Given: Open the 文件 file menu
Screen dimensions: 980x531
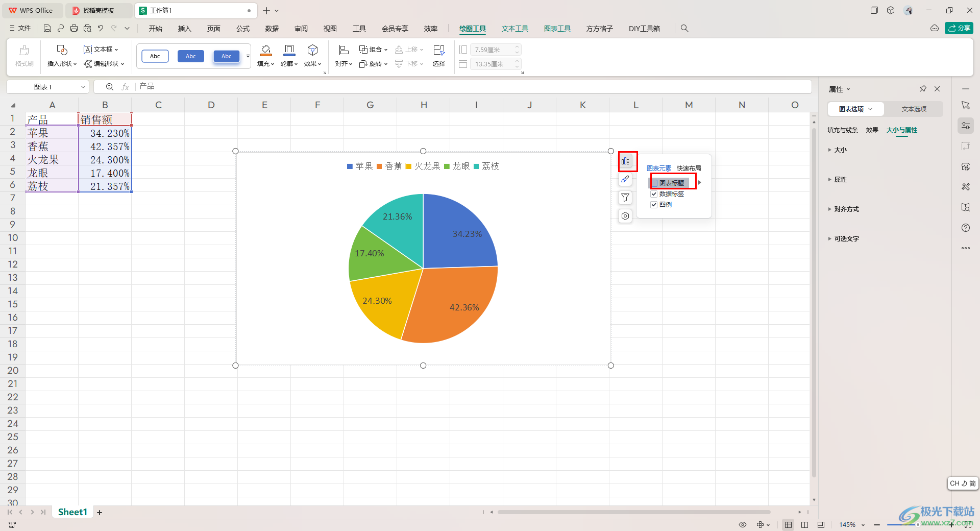Looking at the screenshot, I should pyautogui.click(x=20, y=29).
